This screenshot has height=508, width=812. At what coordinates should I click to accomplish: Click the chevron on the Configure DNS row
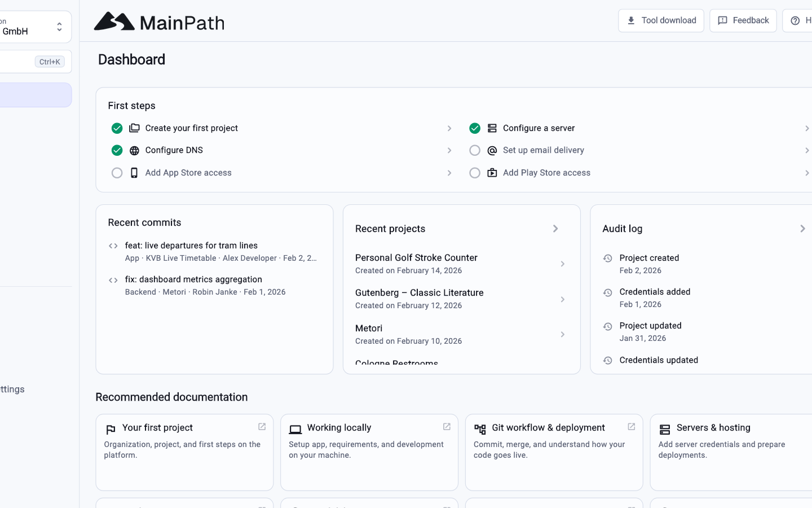click(449, 151)
